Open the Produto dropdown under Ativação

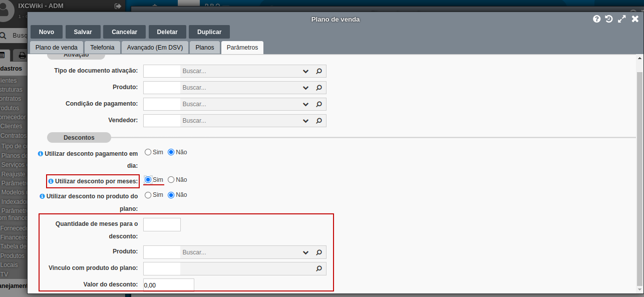305,88
